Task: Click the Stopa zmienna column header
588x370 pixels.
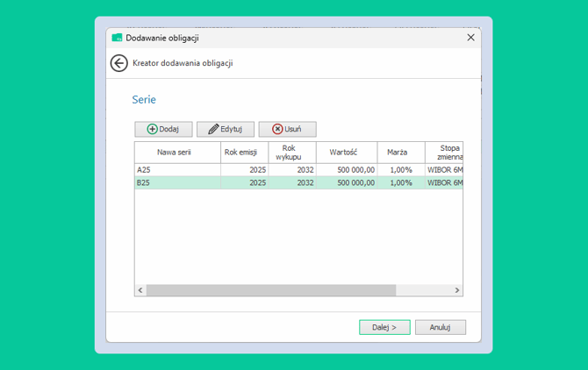Action: click(x=444, y=153)
